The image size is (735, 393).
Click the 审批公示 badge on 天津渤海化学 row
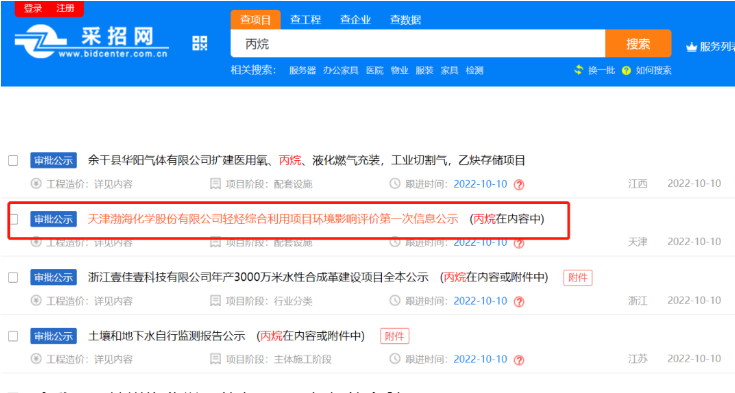pos(53,219)
